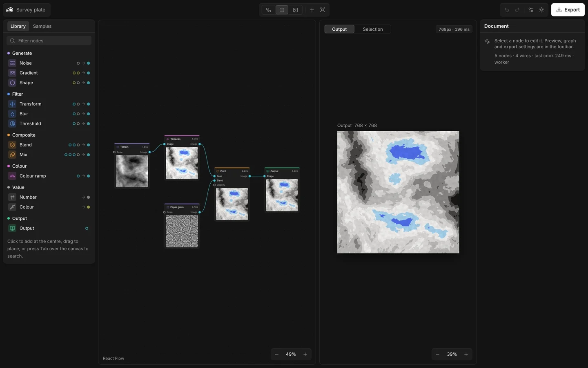Image resolution: width=588 pixels, height=368 pixels.
Task: Add a Shape node from library
Action: click(49, 83)
